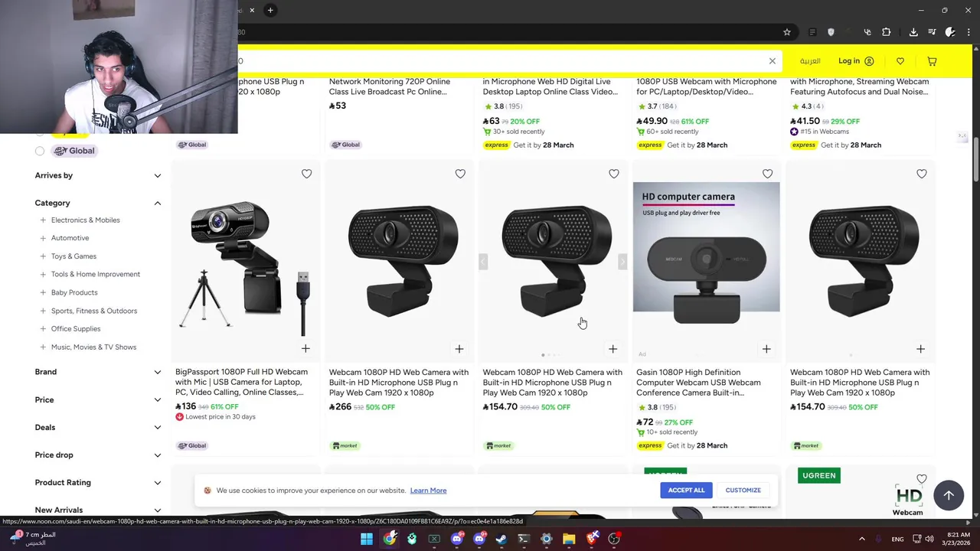Open the wishlist heart in header
980x551 pixels.
click(900, 61)
